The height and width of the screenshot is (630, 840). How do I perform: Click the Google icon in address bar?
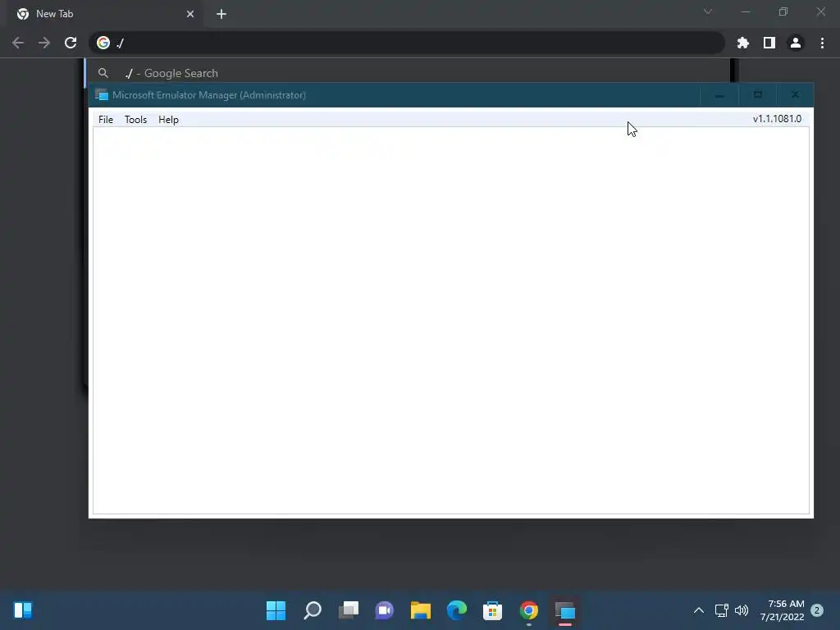(x=103, y=43)
